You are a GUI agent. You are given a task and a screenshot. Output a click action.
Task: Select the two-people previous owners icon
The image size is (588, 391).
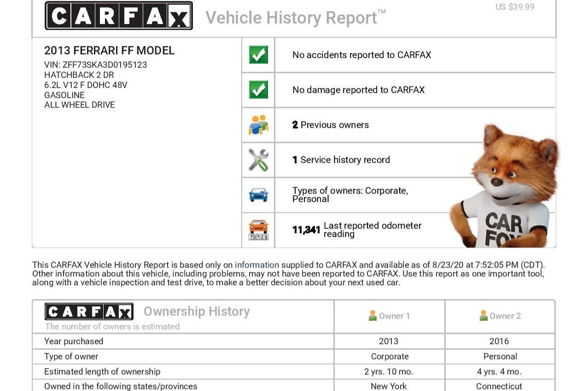[258, 125]
